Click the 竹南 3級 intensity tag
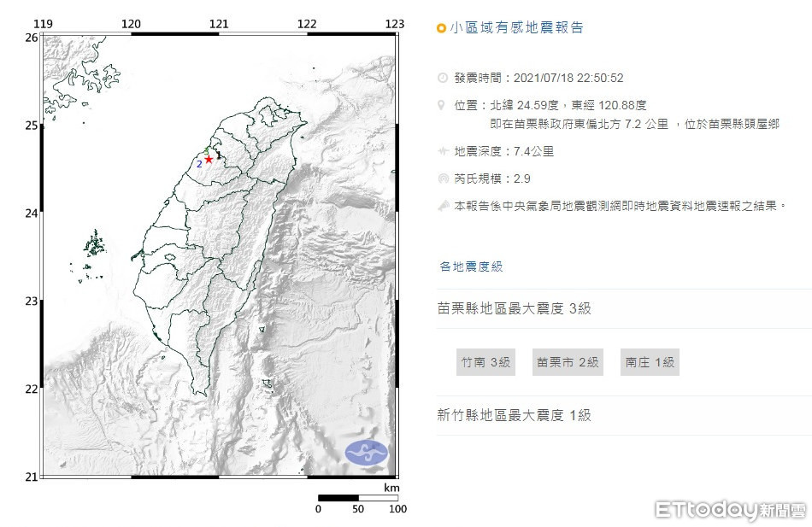 (485, 362)
